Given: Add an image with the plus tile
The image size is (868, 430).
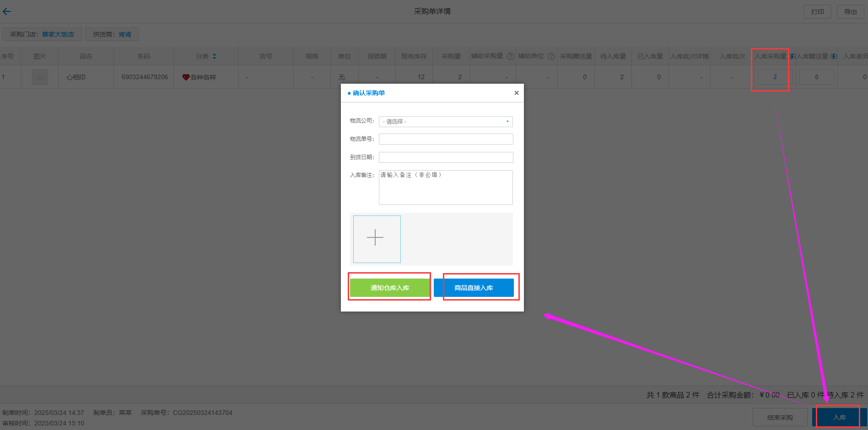Looking at the screenshot, I should point(377,239).
